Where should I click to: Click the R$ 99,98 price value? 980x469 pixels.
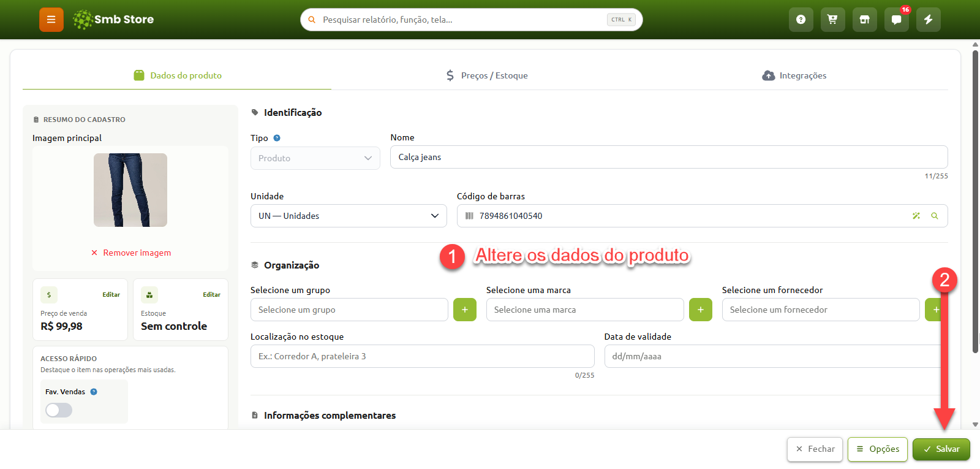pyautogui.click(x=61, y=327)
